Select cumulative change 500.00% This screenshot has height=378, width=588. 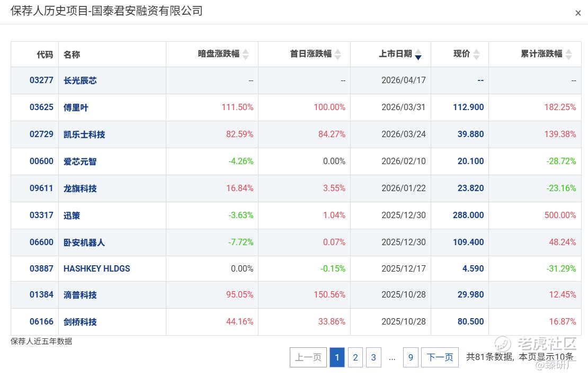[560, 215]
